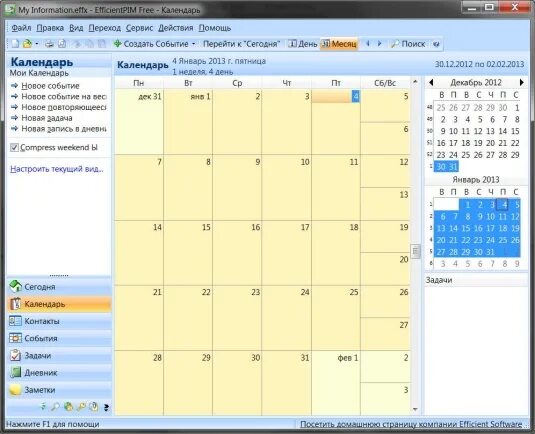Click the print icon in toolbar
Viewport: 535px width, 434px height.
(x=49, y=44)
